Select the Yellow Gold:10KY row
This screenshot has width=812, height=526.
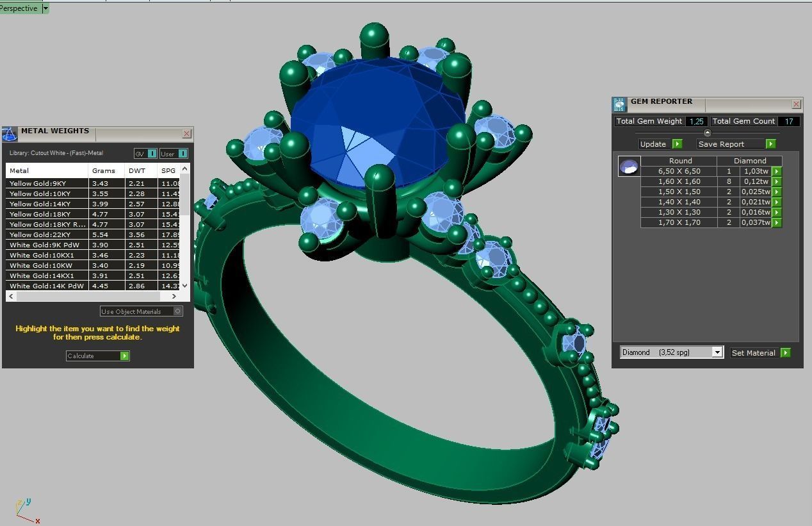93,193
